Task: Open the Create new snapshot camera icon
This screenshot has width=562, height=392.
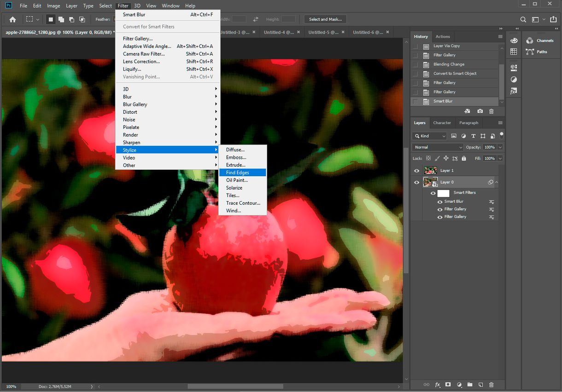Action: pos(480,111)
